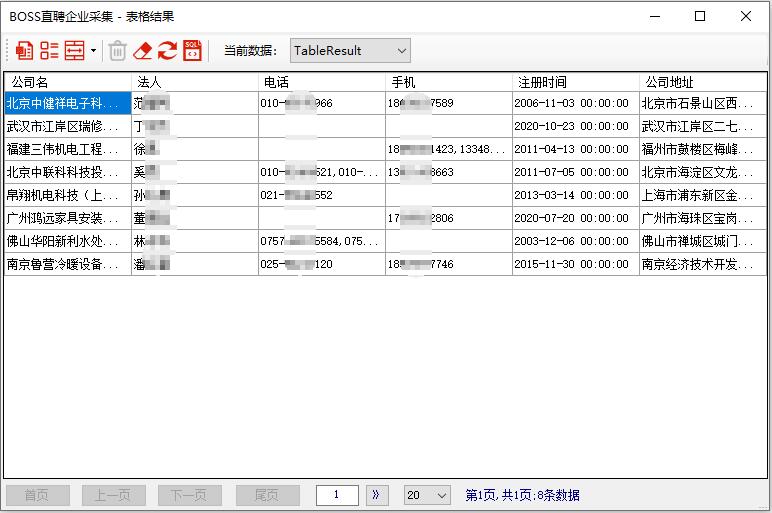Click the page number input field
Image resolution: width=772 pixels, height=513 pixels.
pos(337,495)
